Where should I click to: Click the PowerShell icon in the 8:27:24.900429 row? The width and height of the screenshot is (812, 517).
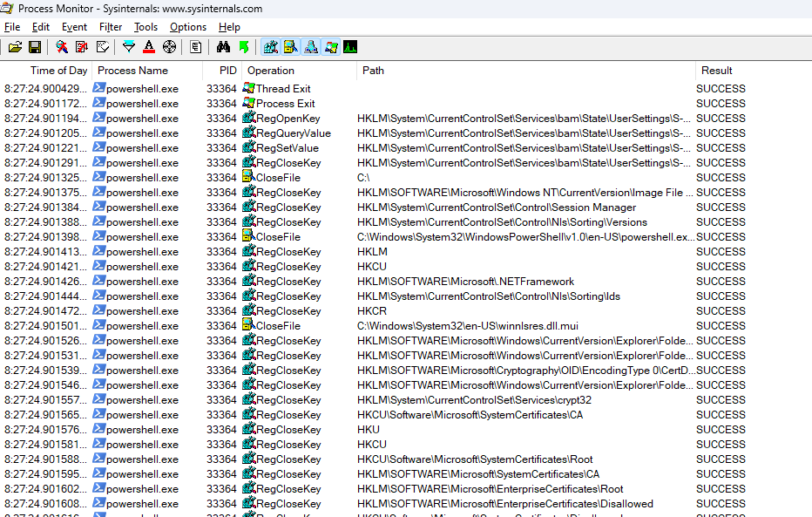99,88
